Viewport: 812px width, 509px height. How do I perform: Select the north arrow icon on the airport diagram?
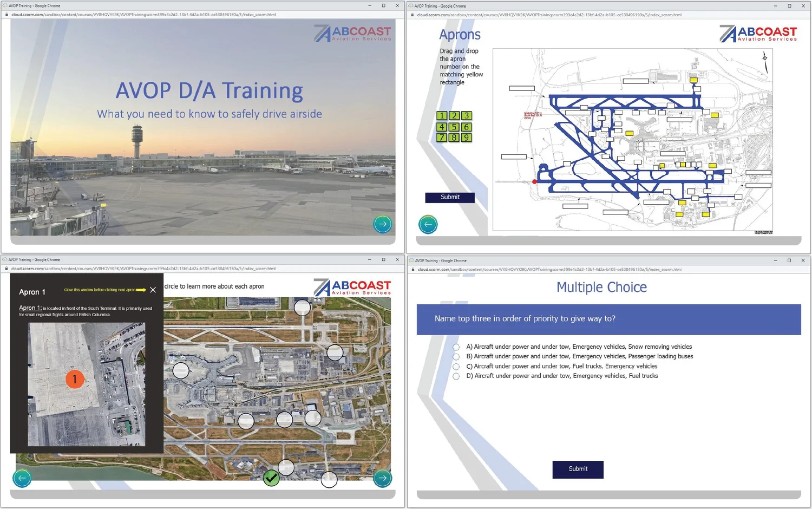coord(765,57)
